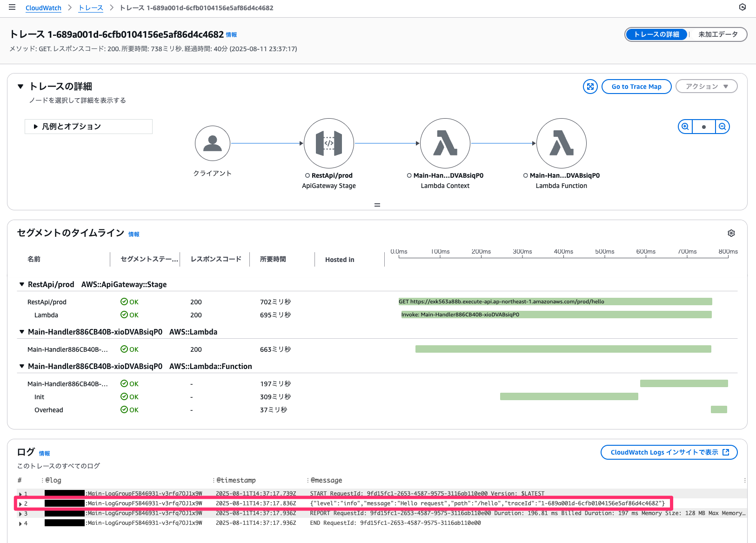Open the hamburger navigation menu
The image size is (756, 543).
coord(12,7)
